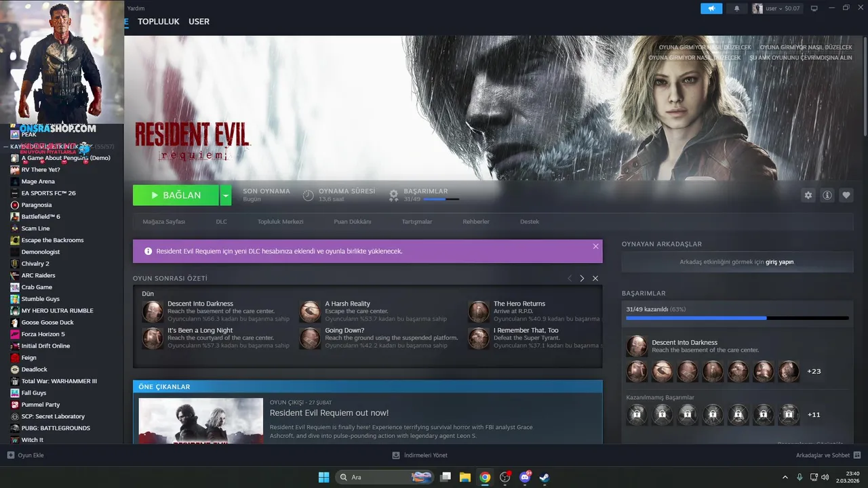
Task: Open Goose Goose Duck library entry
Action: (47, 323)
